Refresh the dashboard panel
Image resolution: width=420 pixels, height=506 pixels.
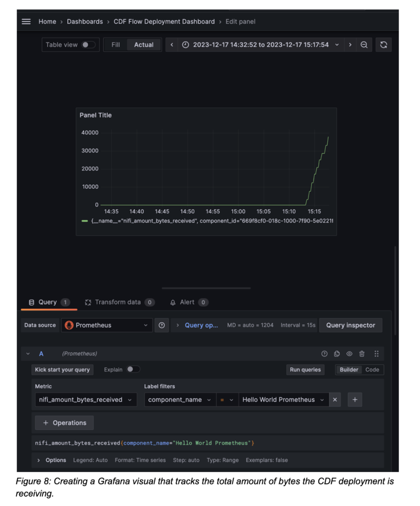383,45
